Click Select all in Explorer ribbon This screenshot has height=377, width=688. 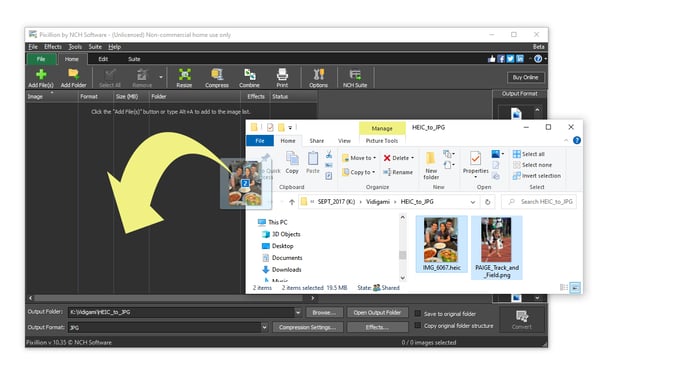pyautogui.click(x=529, y=154)
